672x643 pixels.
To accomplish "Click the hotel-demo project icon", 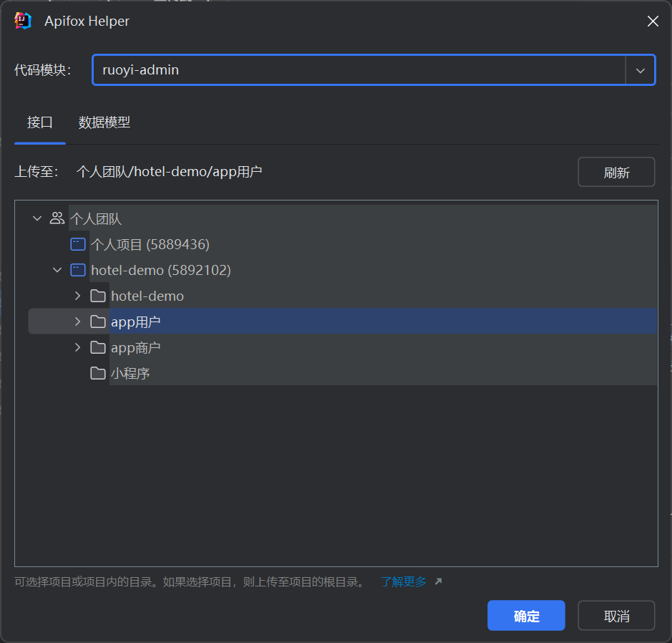I will 77,270.
